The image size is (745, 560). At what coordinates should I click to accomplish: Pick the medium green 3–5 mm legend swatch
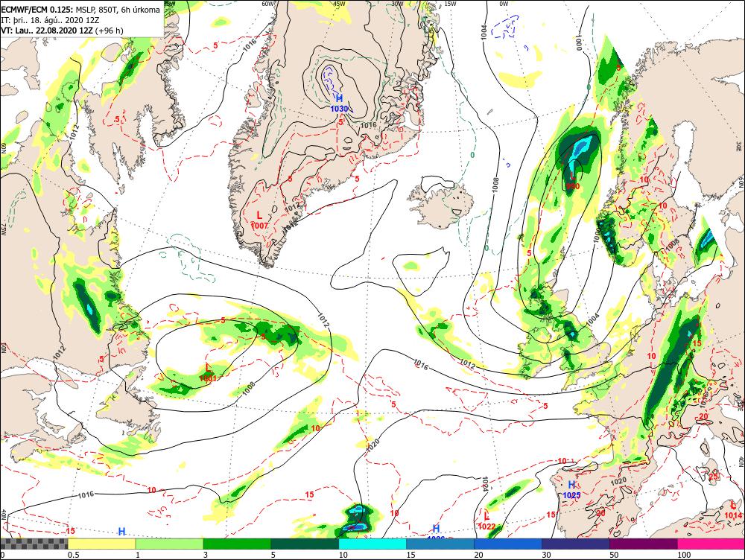point(237,544)
